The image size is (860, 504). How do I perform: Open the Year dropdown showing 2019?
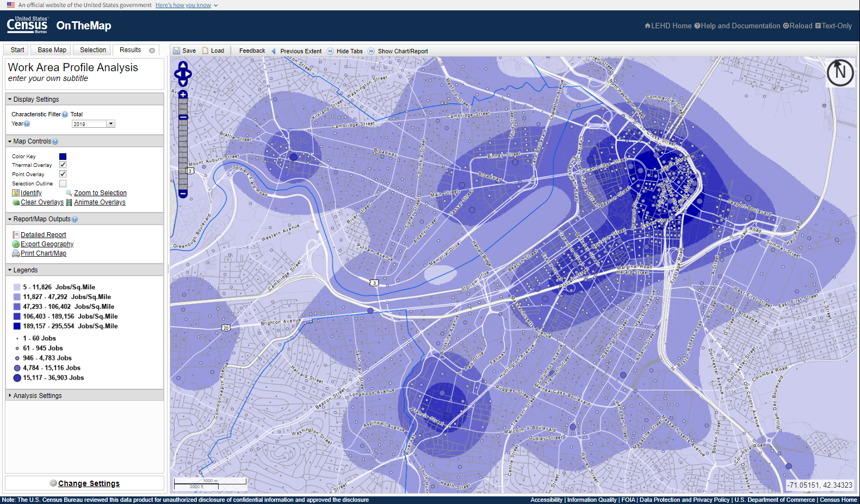coord(94,124)
